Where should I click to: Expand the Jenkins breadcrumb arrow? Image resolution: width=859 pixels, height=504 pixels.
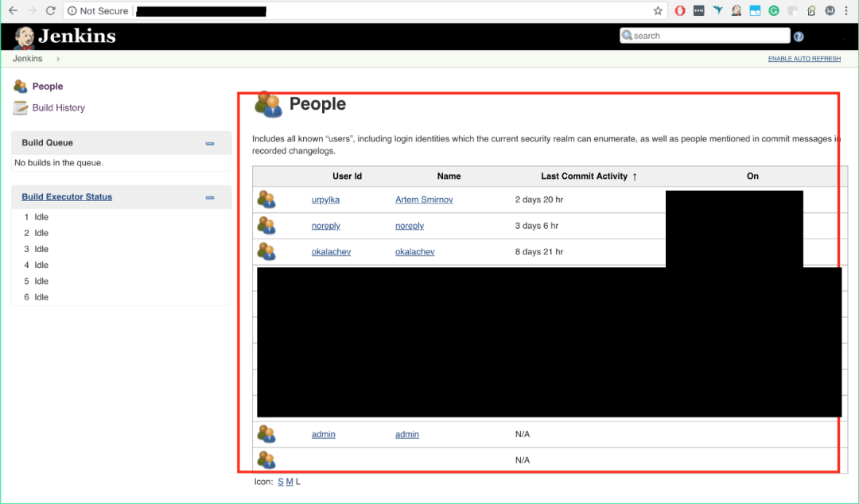click(x=58, y=59)
